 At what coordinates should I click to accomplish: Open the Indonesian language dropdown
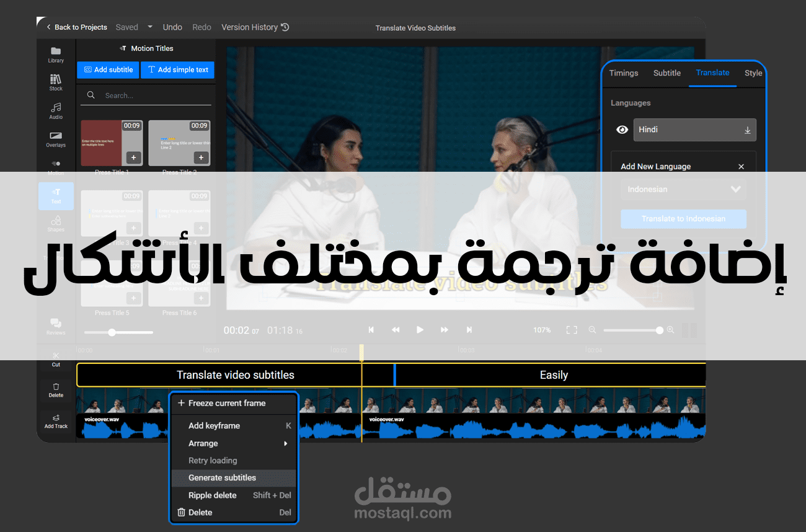pyautogui.click(x=683, y=189)
